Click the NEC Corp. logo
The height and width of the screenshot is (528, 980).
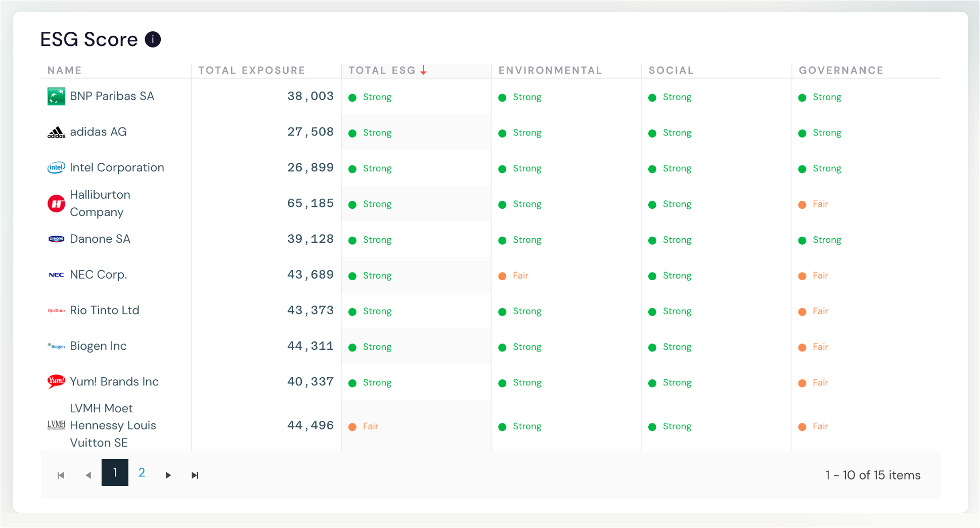pos(56,275)
